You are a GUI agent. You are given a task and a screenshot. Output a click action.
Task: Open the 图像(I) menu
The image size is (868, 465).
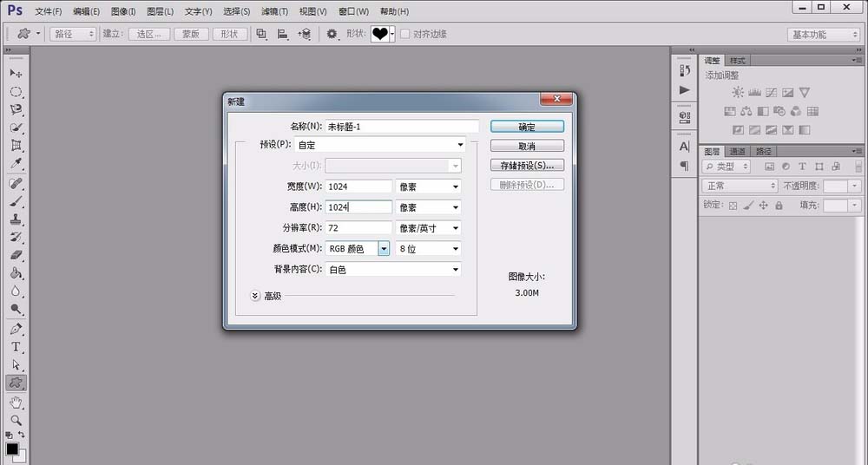coord(123,11)
